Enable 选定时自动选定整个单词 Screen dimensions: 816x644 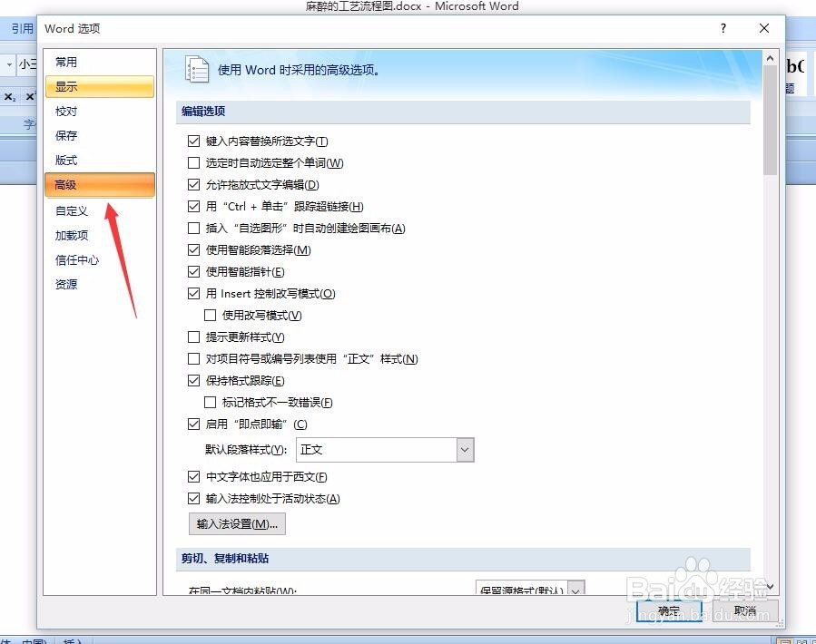pos(193,162)
